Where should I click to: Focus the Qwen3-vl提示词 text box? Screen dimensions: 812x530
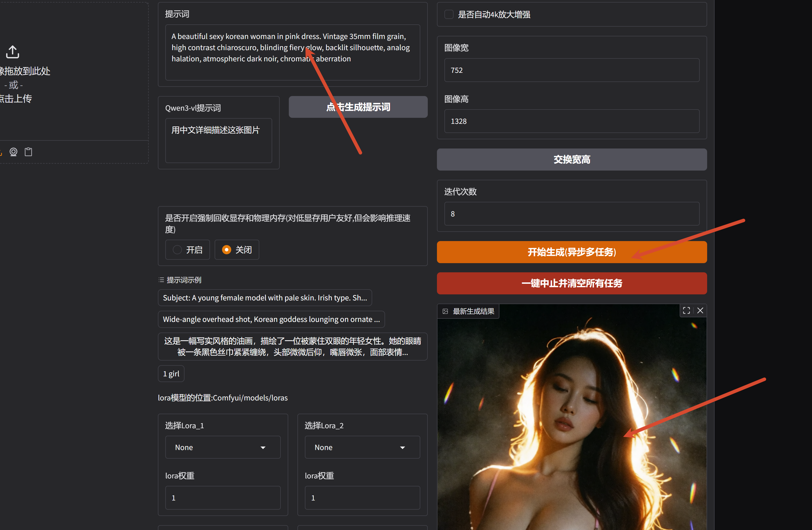click(219, 141)
